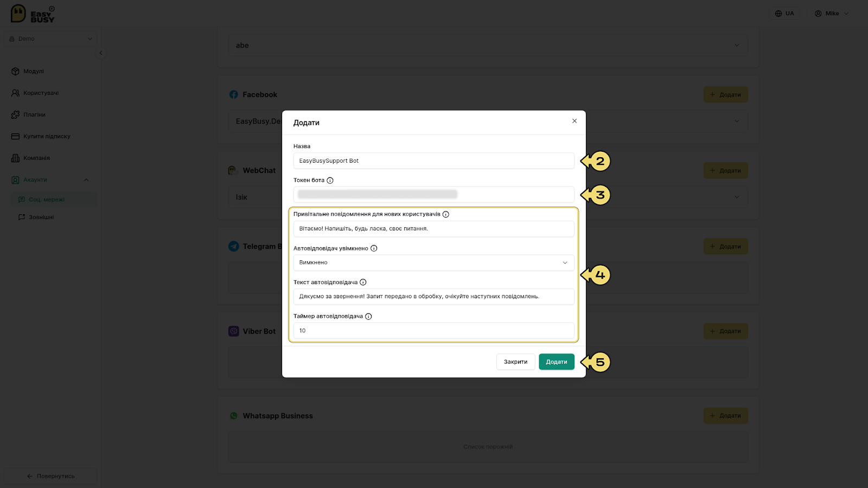Viewport: 868px width, 488px height.
Task: Select Соц. мережі submenu item
Action: pyautogui.click(x=54, y=200)
